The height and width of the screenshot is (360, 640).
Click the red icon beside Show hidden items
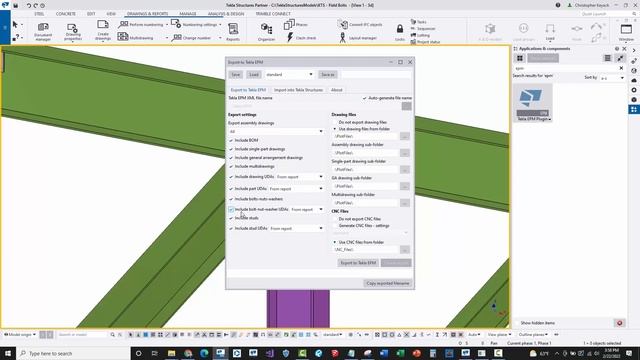click(x=619, y=323)
